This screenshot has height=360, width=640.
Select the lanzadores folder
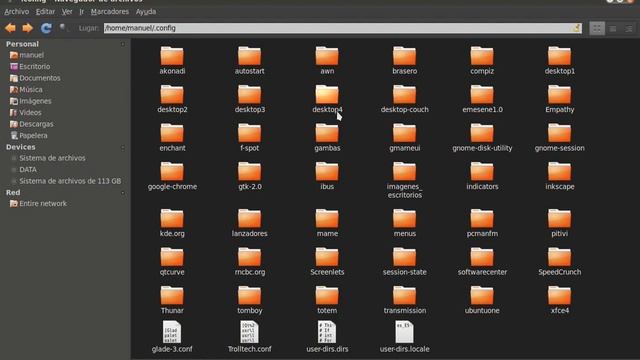(249, 223)
